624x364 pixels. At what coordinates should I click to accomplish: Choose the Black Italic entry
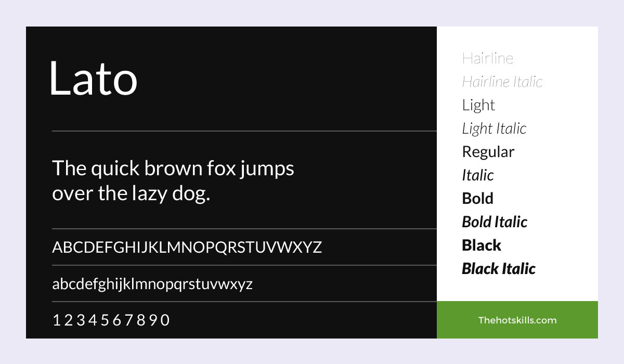(499, 269)
